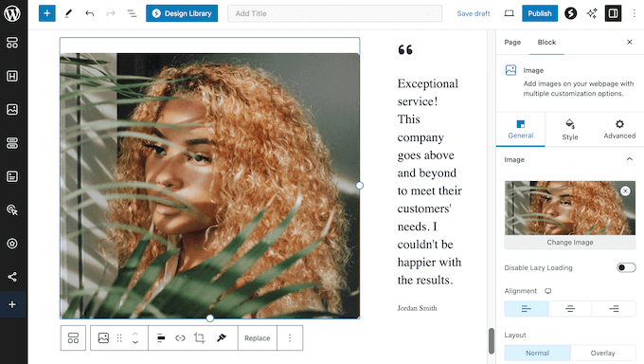Image resolution: width=644 pixels, height=364 pixels.
Task: Open the Document Overview list view
Action: [132, 13]
